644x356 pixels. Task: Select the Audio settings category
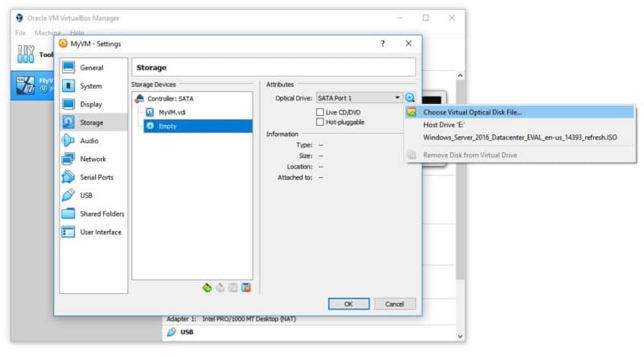pos(89,141)
